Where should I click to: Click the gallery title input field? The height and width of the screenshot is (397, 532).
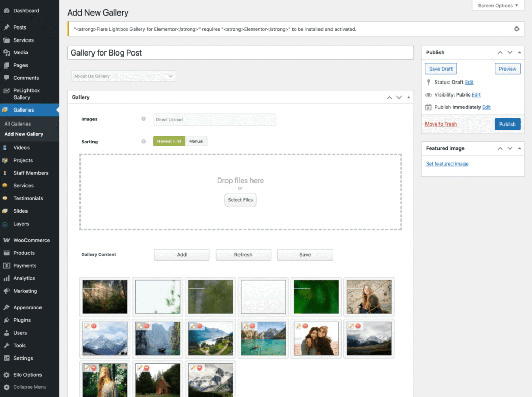tap(240, 52)
